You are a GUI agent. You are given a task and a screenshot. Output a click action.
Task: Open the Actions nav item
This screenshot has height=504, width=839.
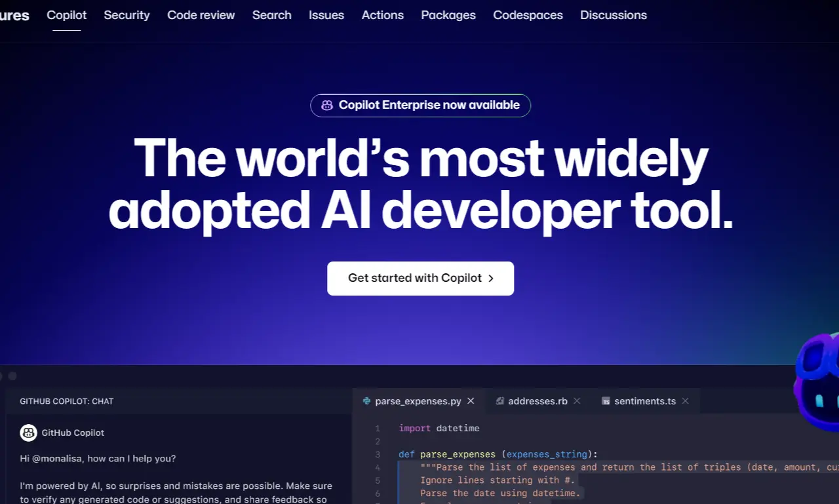(x=383, y=15)
